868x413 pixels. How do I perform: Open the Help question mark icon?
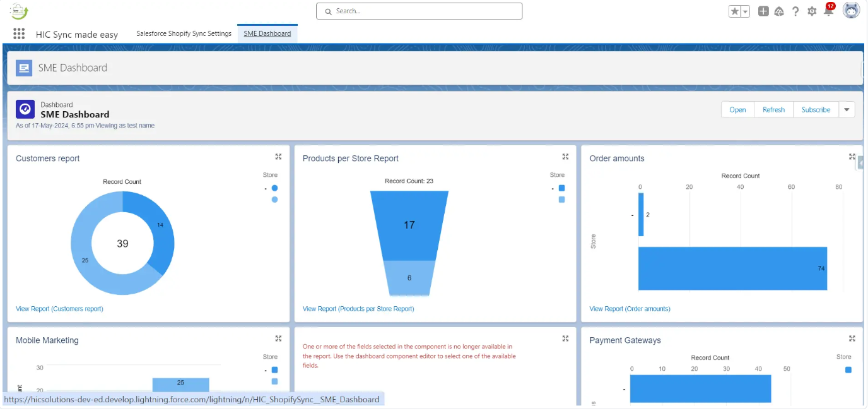pyautogui.click(x=795, y=11)
